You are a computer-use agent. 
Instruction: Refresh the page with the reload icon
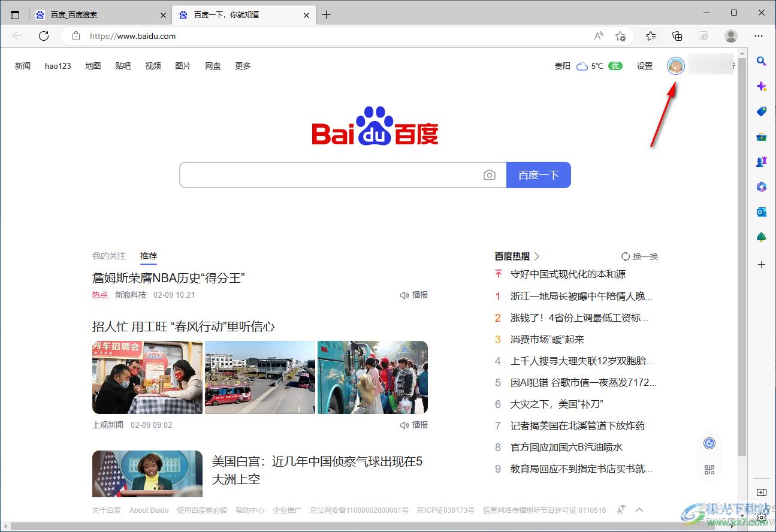coord(44,36)
